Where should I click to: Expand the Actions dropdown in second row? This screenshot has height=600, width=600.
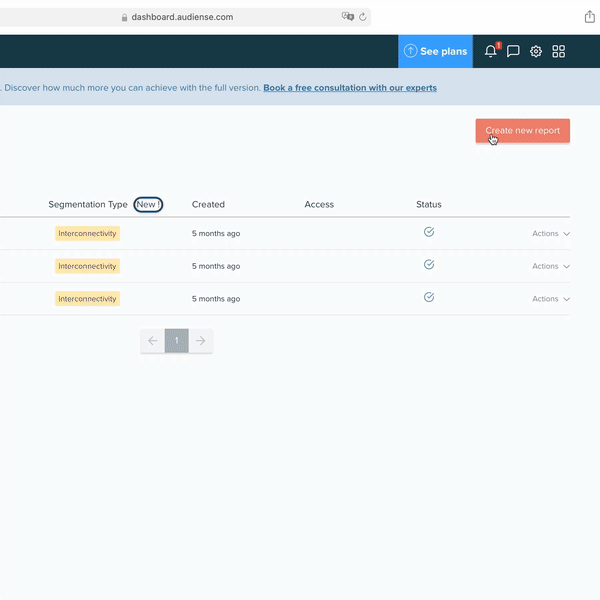551,266
